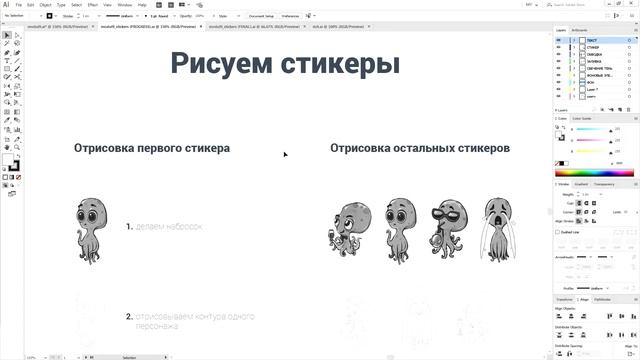
Task: Select the Eyedropper tool
Action: click(x=7, y=120)
